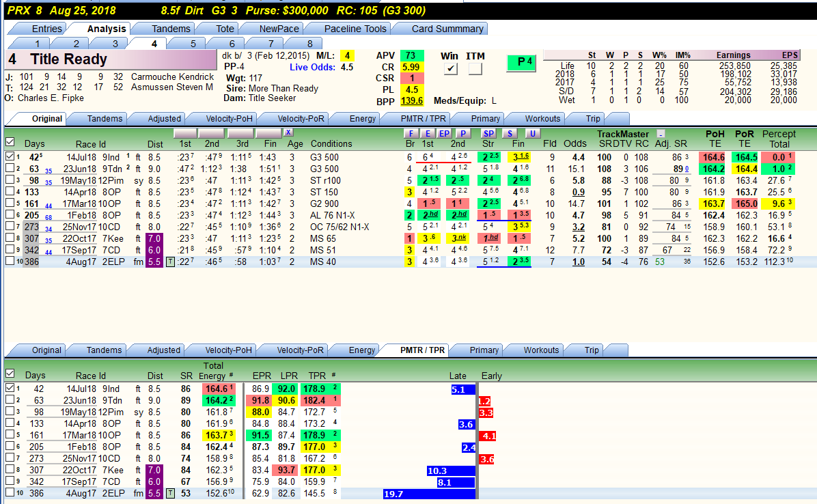Select horse number 5 tab

(x=193, y=44)
